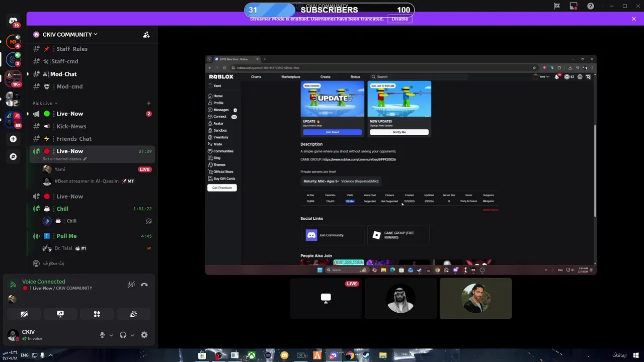Open Marketplace tab in streamed Roblox page
The height and width of the screenshot is (362, 644).
(x=291, y=77)
